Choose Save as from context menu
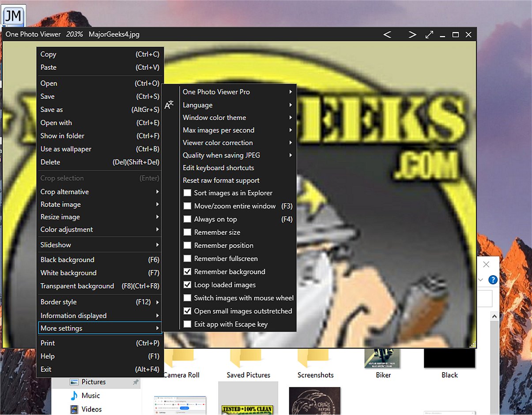The image size is (532, 415). (x=100, y=110)
